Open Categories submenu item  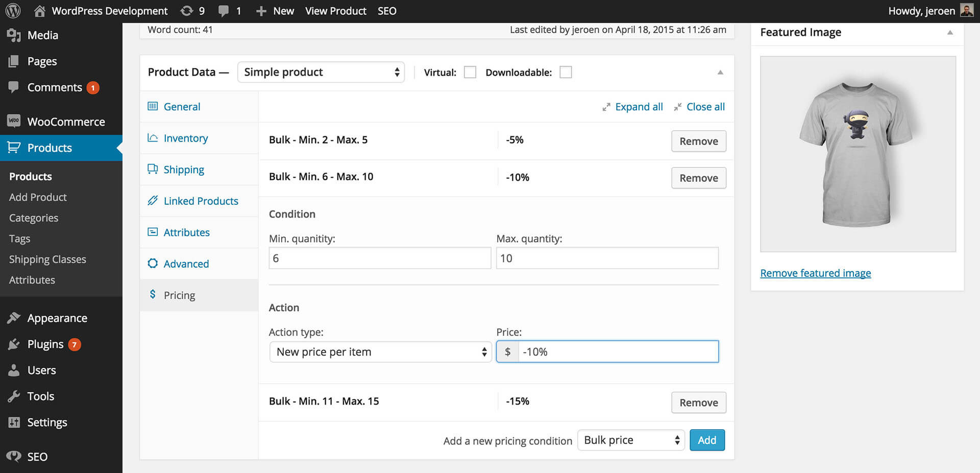click(34, 218)
